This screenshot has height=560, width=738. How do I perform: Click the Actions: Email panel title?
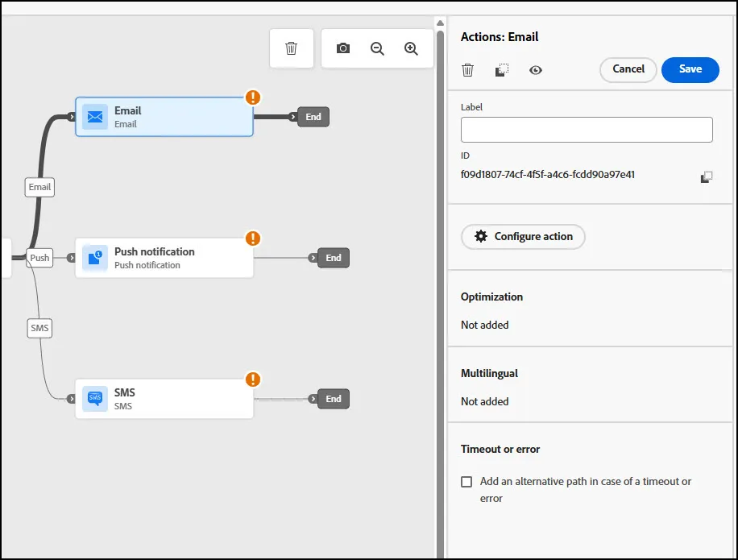tap(500, 37)
